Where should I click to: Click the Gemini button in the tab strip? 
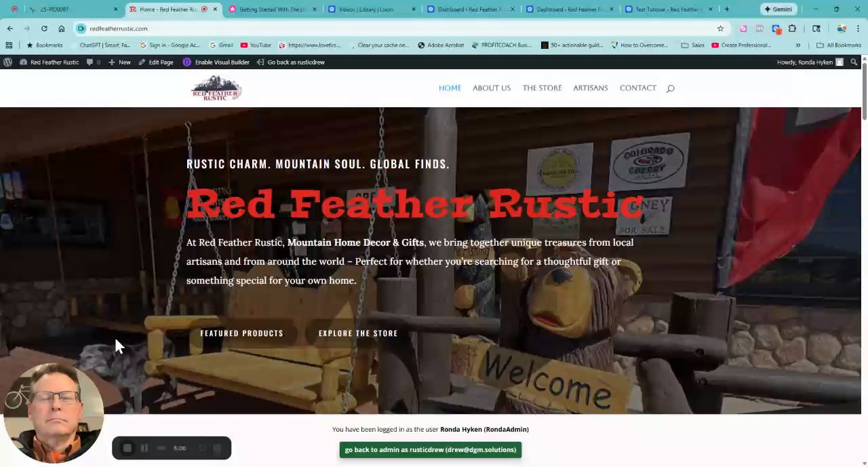[778, 10]
